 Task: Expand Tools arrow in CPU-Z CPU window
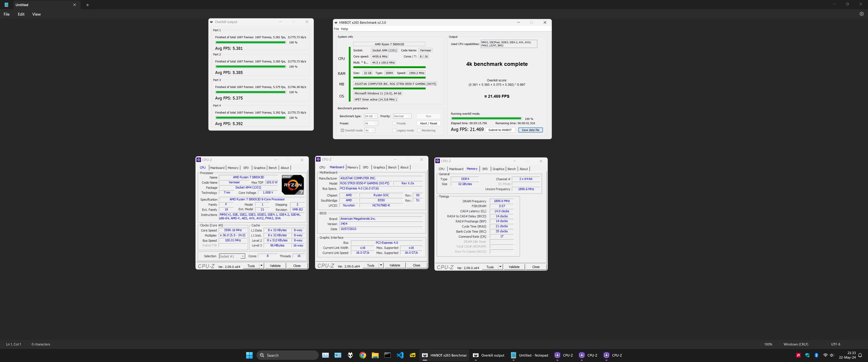coord(261,266)
